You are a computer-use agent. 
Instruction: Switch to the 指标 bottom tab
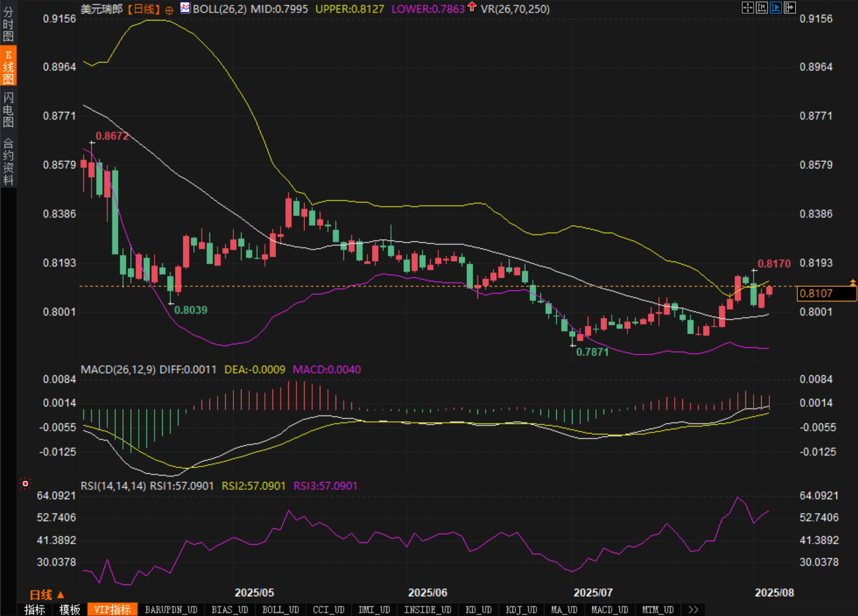pos(34,610)
